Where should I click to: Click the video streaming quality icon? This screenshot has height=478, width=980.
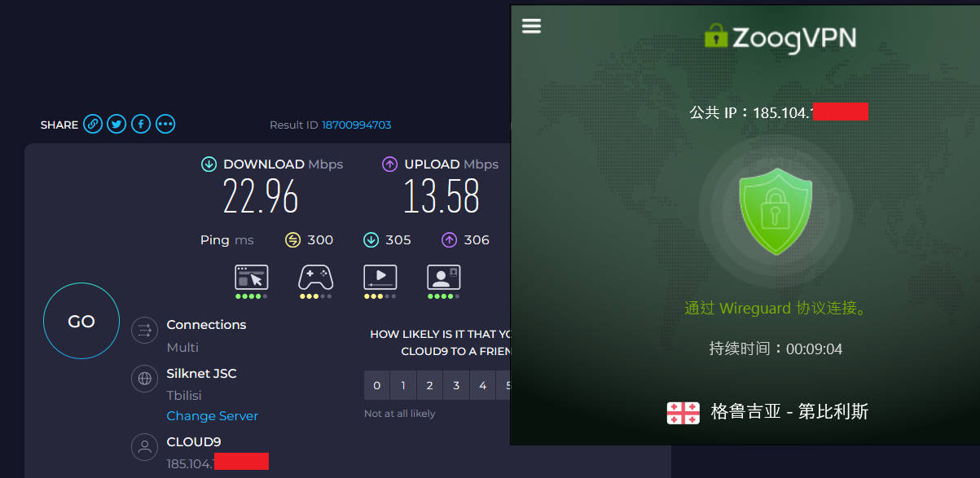coord(380,278)
